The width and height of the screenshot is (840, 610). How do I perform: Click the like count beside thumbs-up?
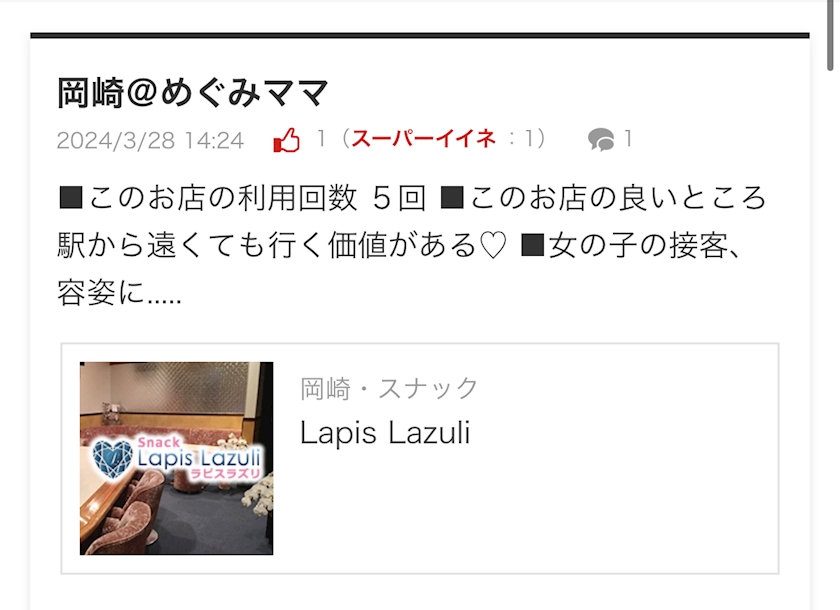click(x=321, y=139)
